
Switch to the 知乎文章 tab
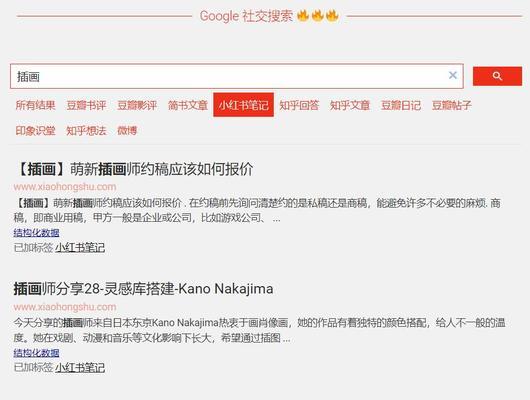[350, 105]
